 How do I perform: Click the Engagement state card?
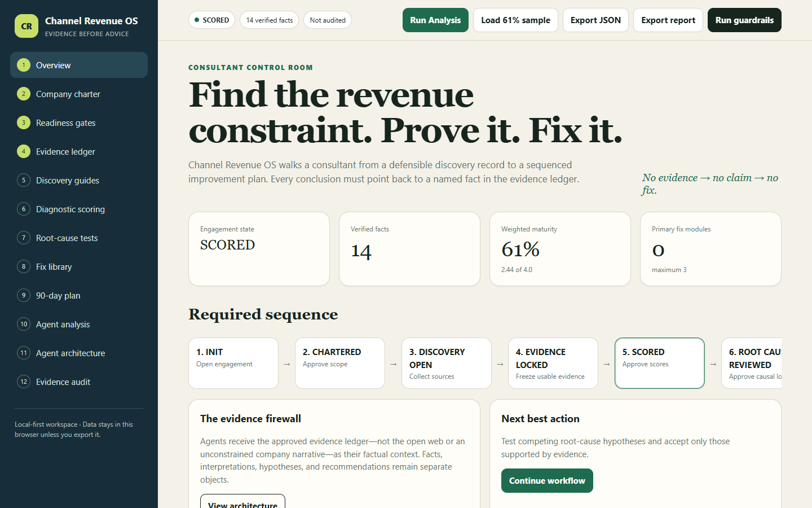[x=259, y=249]
